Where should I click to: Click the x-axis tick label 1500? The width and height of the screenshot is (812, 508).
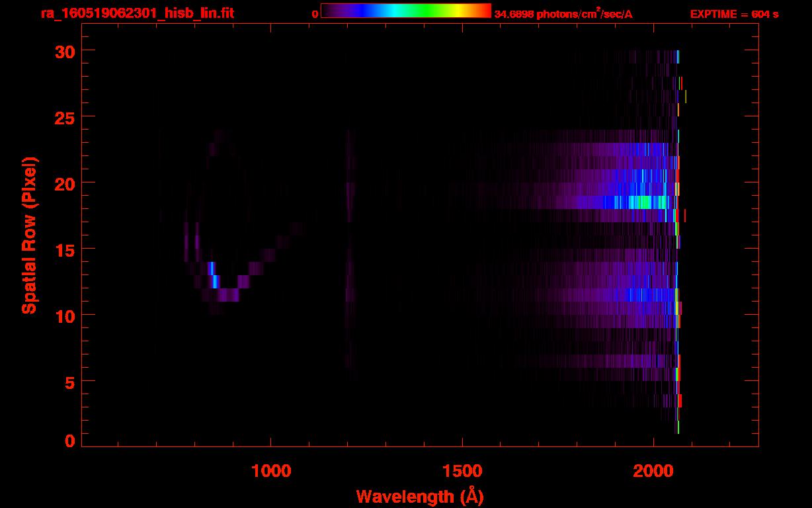pos(462,471)
